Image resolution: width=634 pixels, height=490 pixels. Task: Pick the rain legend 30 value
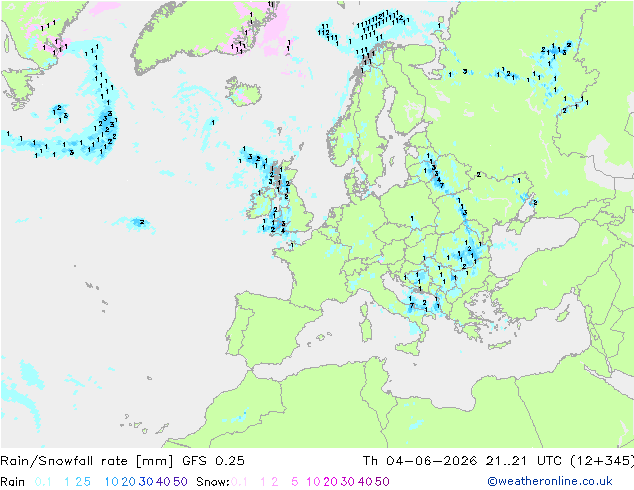146,482
